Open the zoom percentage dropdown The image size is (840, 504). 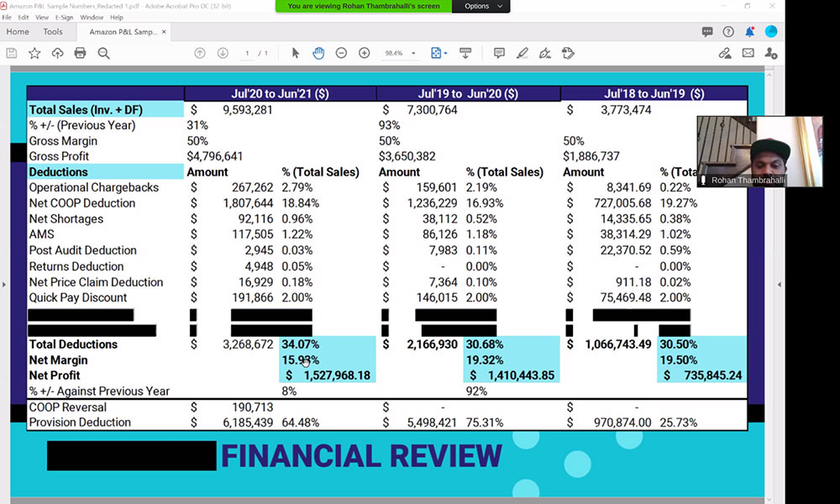pos(413,54)
